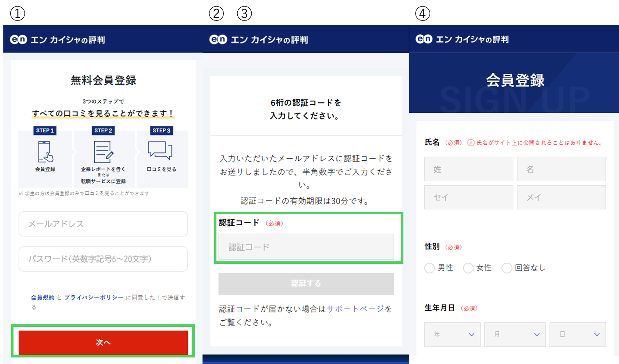
Task: Click the en logo in middle panel header
Action: tap(218, 39)
